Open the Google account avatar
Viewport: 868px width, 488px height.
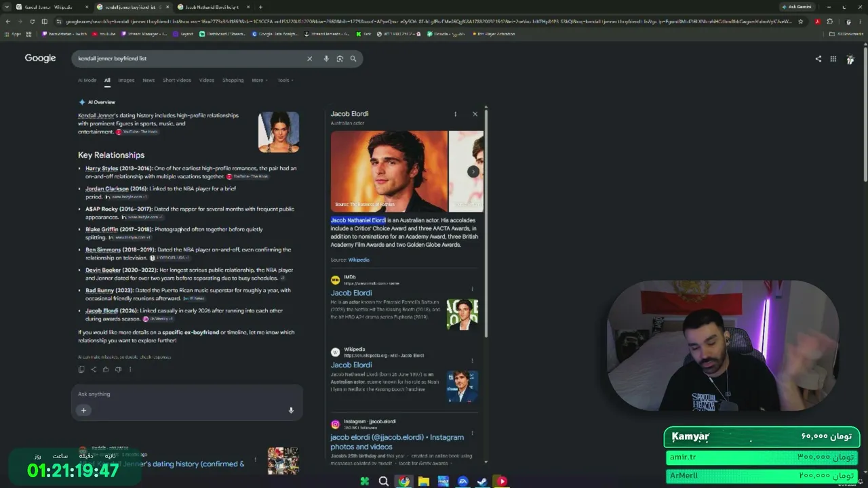850,60
